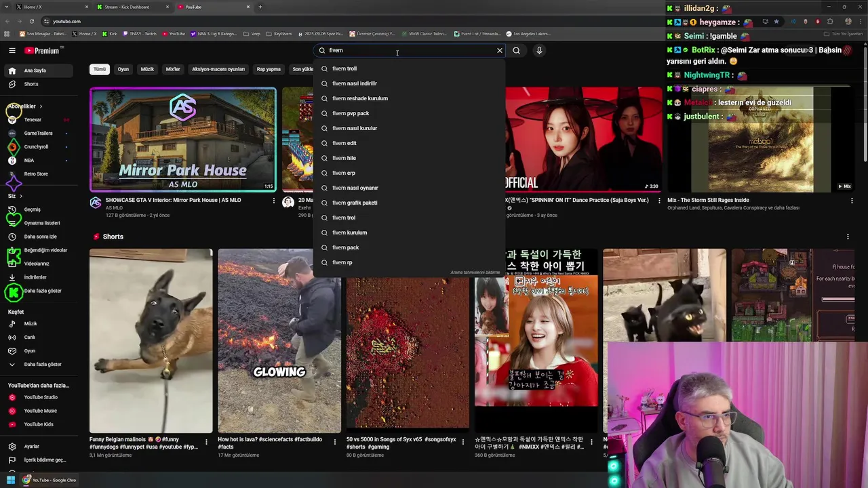The image size is (868, 488).
Task: Choose suggestion fivem troll
Action: 410,68
